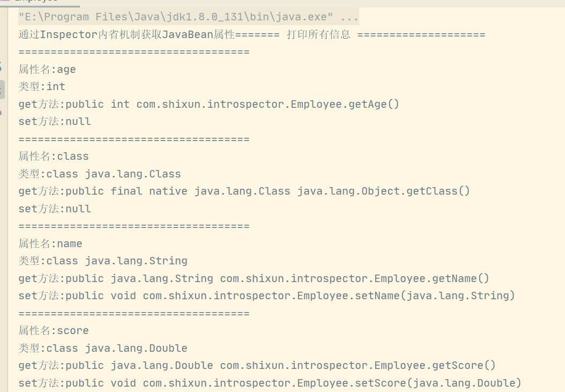The width and height of the screenshot is (565, 392).
Task: Click the setName(java.lang.String) output line
Action: (266, 295)
